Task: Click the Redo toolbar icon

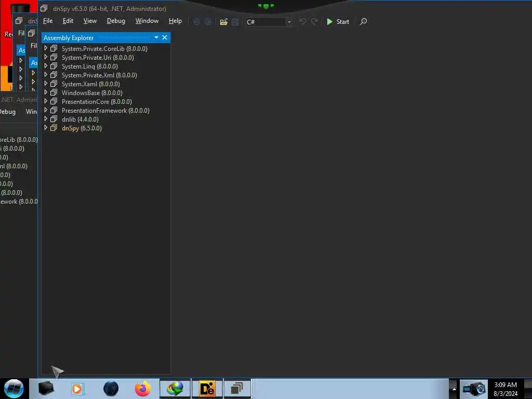Action: (314, 22)
